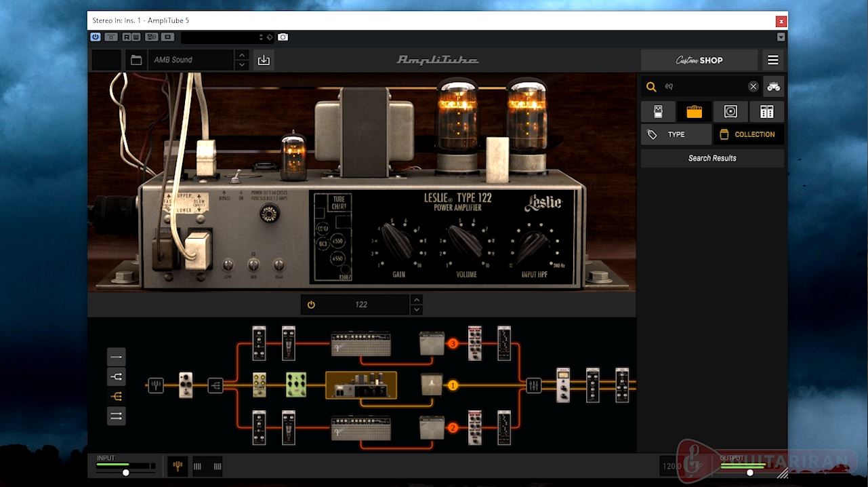Select the white stomp pedal after tuner
The image size is (868, 487).
tap(186, 385)
